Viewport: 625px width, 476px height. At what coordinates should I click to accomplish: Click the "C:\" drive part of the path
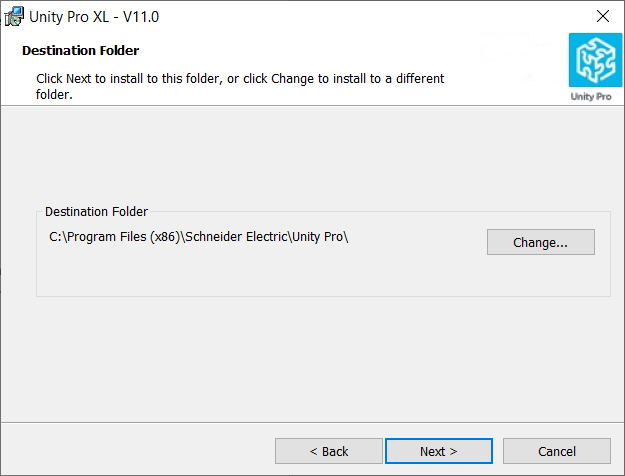tap(58, 237)
